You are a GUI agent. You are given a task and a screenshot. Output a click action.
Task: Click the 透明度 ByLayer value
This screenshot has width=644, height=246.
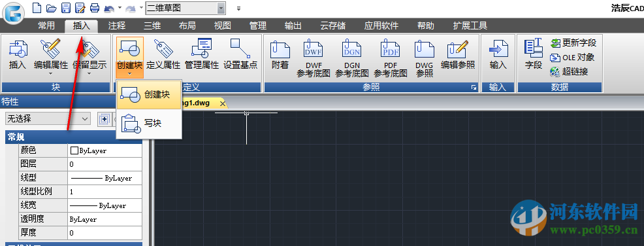pyautogui.click(x=105, y=219)
